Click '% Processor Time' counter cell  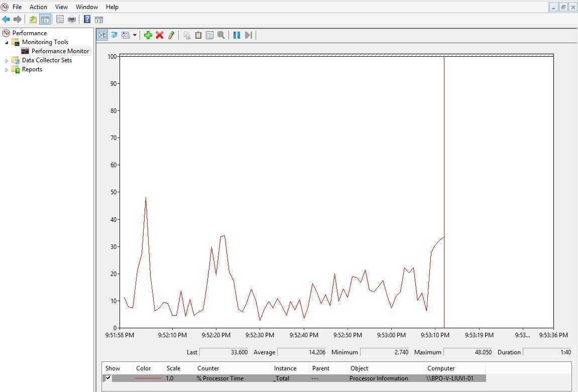220,378
